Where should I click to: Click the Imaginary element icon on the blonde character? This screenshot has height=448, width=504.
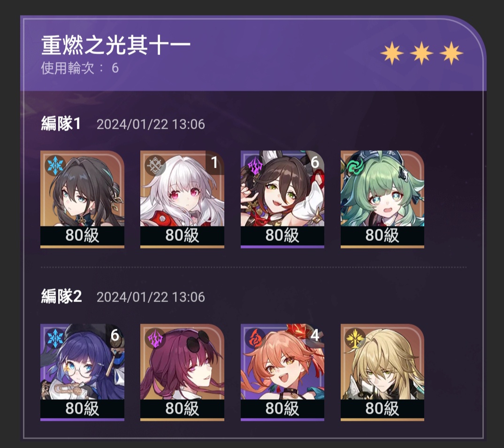[x=355, y=339]
